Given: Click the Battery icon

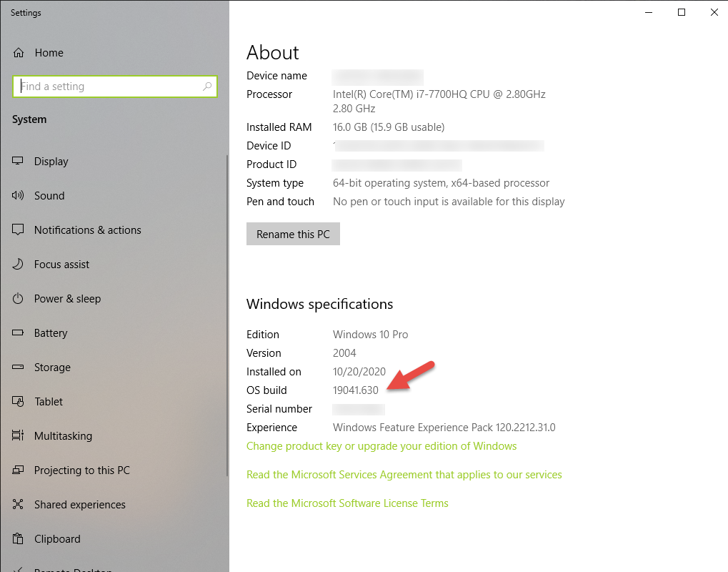Looking at the screenshot, I should click(x=18, y=332).
